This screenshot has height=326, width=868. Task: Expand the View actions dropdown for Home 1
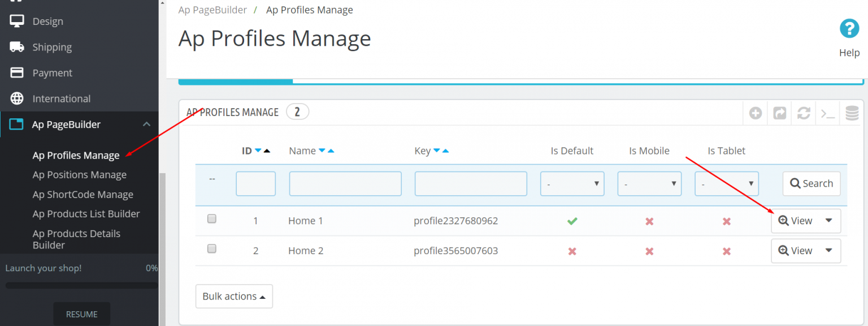pyautogui.click(x=828, y=221)
